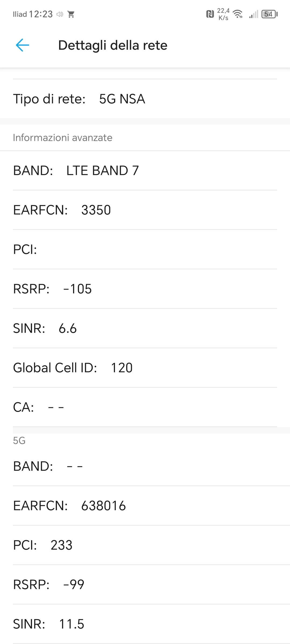This screenshot has width=290, height=644.
Task: Select the SINR 11.5 entry
Action: coord(145,624)
